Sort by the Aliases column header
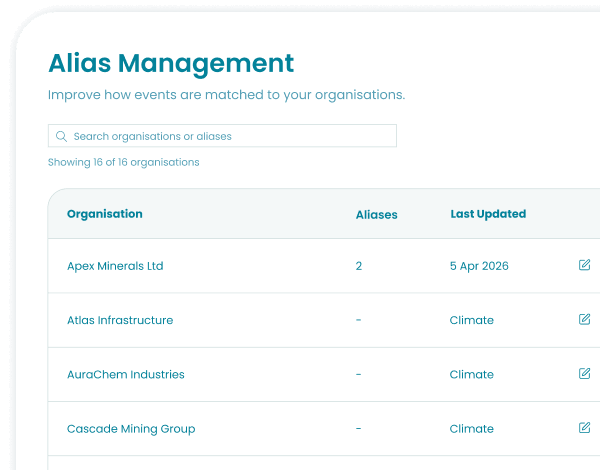Screen dimensions: 600x470 [377, 215]
